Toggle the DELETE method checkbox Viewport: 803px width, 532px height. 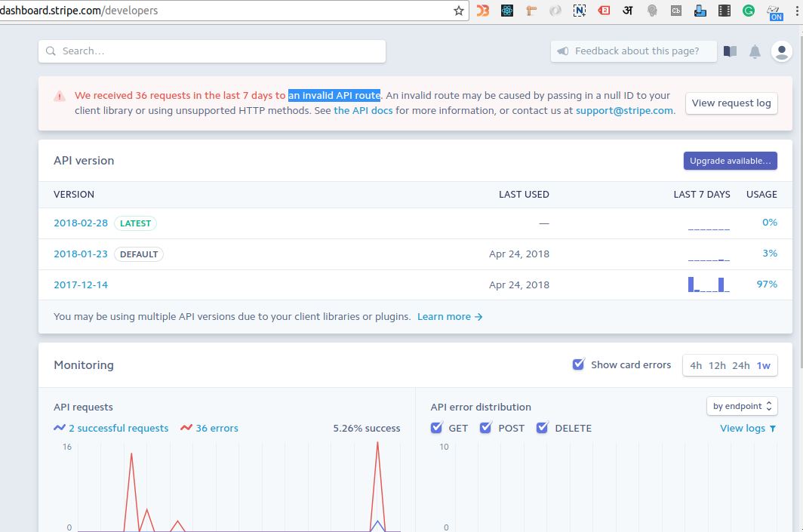(x=542, y=427)
